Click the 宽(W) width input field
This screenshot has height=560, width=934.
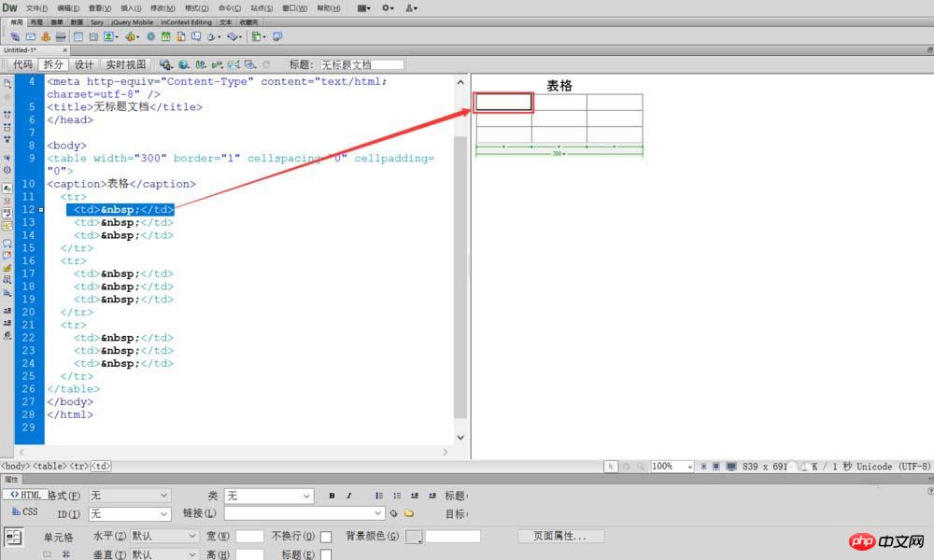(x=249, y=536)
